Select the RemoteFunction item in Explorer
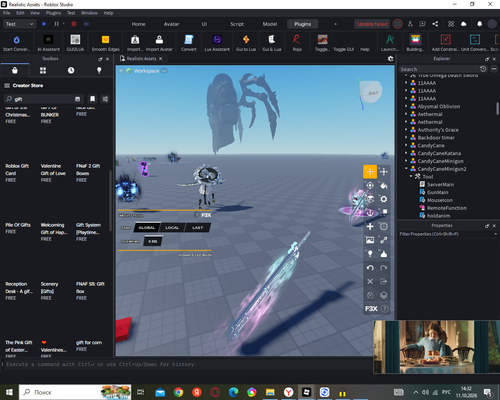This screenshot has height=400, width=500. 447,208
